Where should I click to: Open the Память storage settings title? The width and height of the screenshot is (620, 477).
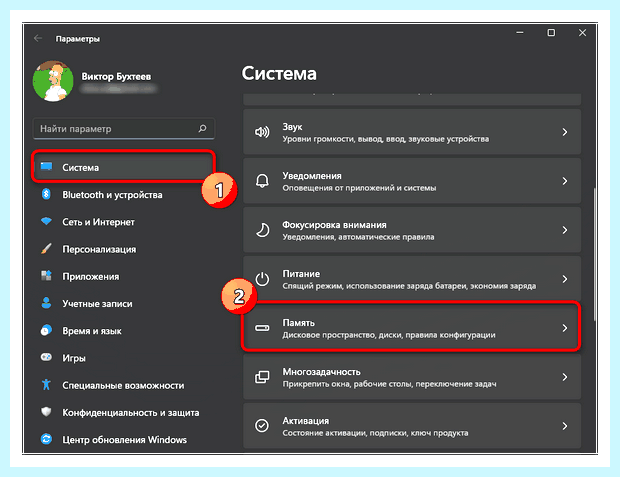[299, 323]
